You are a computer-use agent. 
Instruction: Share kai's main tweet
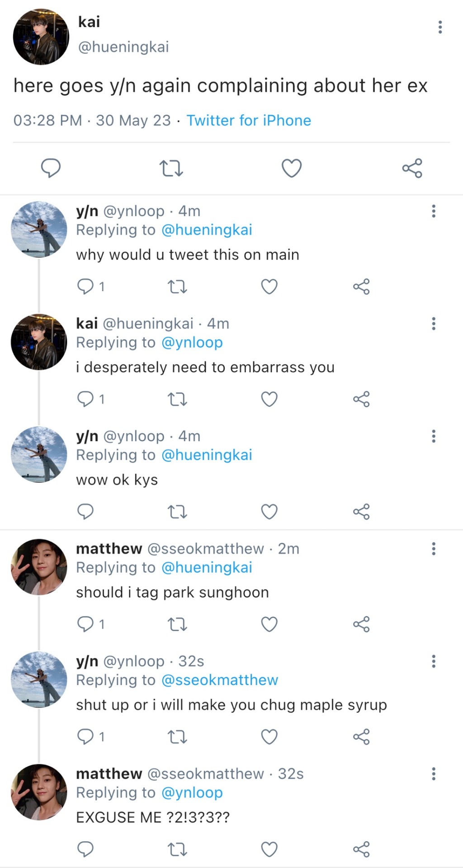click(412, 168)
